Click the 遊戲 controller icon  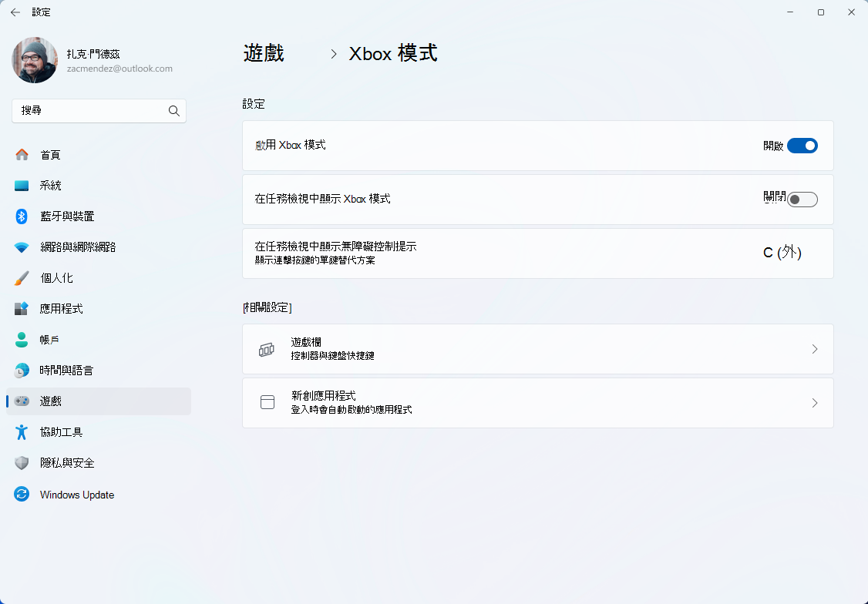22,401
